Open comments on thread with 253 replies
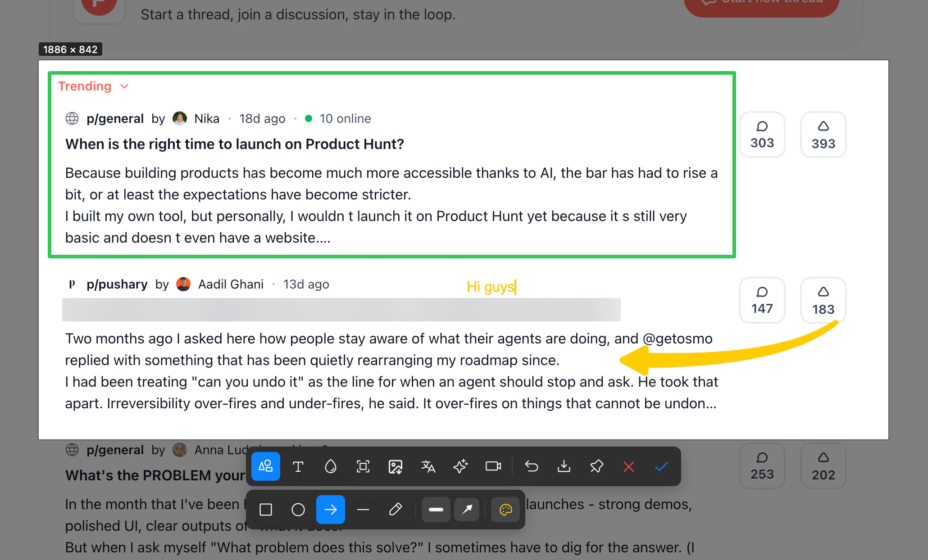The width and height of the screenshot is (928, 560). point(762,466)
